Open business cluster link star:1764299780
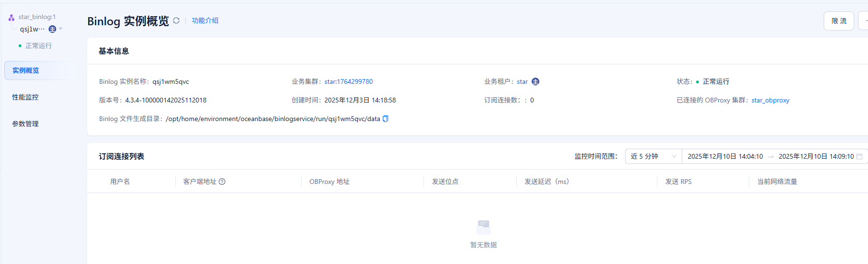The image size is (868, 264). point(348,81)
